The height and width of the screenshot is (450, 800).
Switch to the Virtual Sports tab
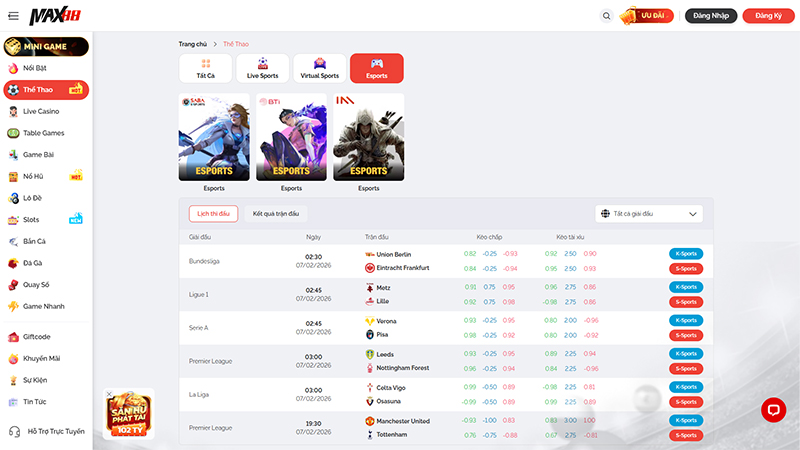[320, 68]
